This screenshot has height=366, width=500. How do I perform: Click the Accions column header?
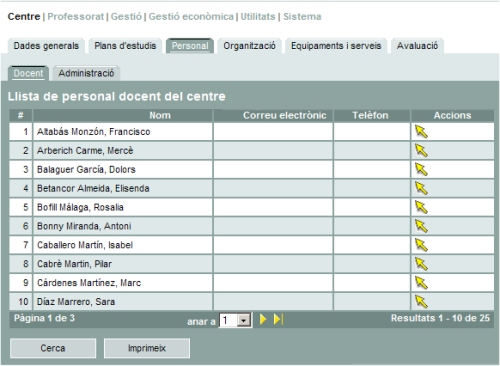453,115
